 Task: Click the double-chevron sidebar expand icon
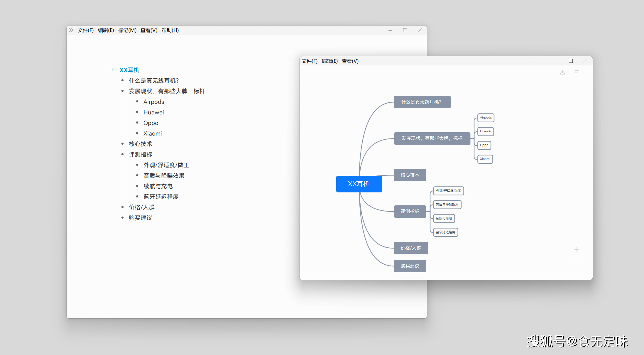point(71,30)
